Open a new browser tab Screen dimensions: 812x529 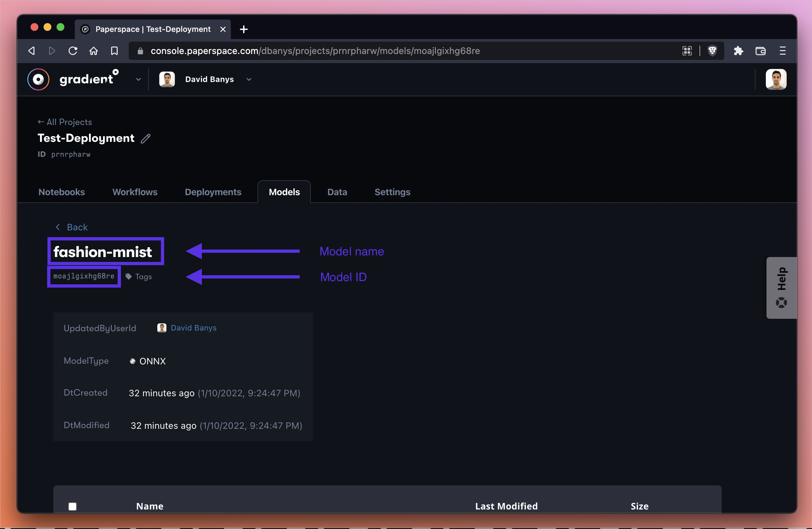click(243, 29)
